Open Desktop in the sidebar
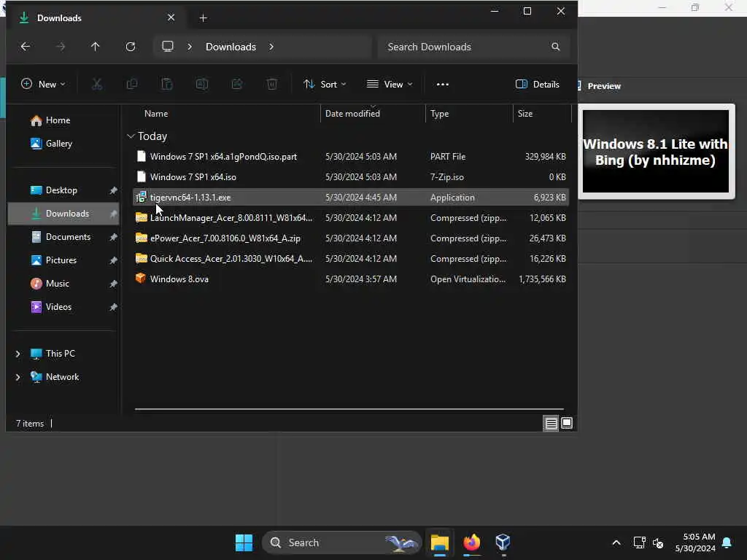This screenshot has height=560, width=747. 63,190
